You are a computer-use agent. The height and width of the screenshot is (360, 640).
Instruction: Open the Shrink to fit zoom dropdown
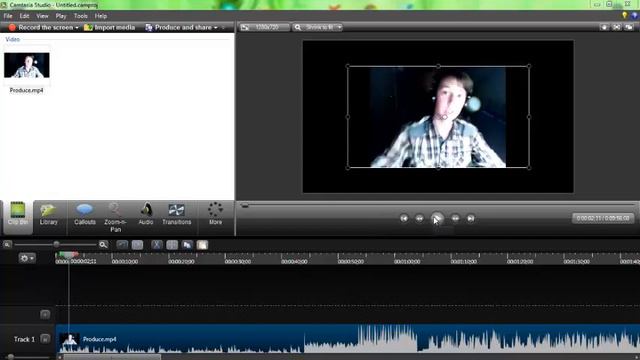(x=318, y=27)
